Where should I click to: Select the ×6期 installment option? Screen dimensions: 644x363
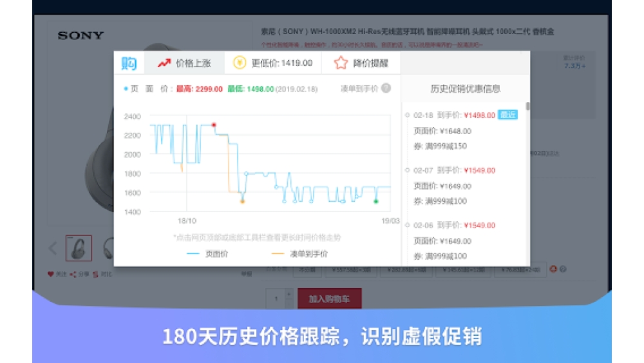[407, 270]
